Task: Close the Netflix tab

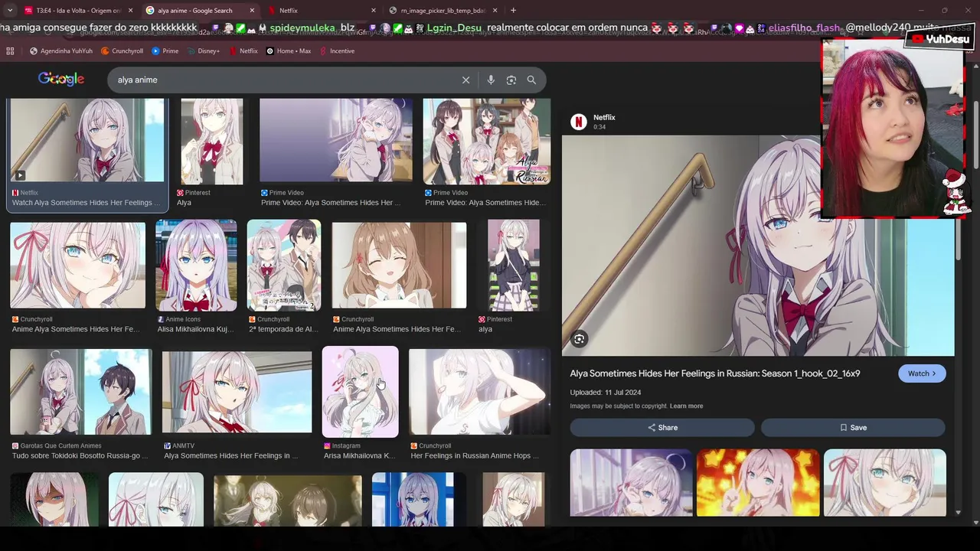Action: click(x=374, y=11)
